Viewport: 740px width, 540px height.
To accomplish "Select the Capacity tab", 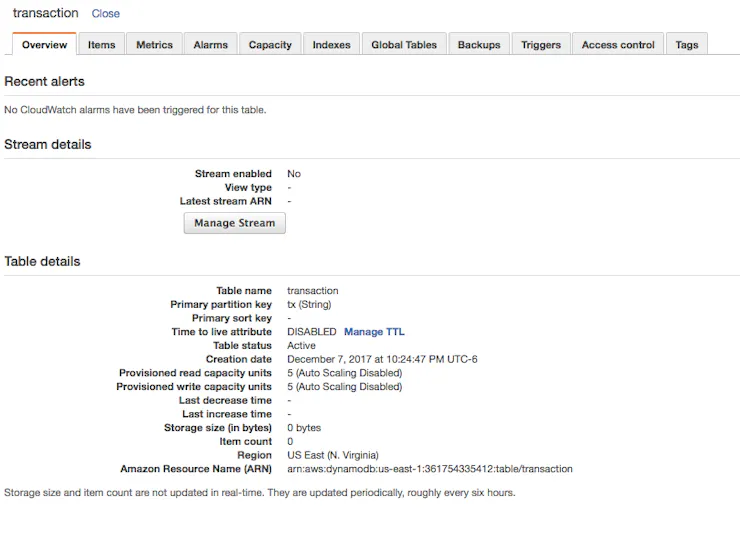I will coord(270,44).
